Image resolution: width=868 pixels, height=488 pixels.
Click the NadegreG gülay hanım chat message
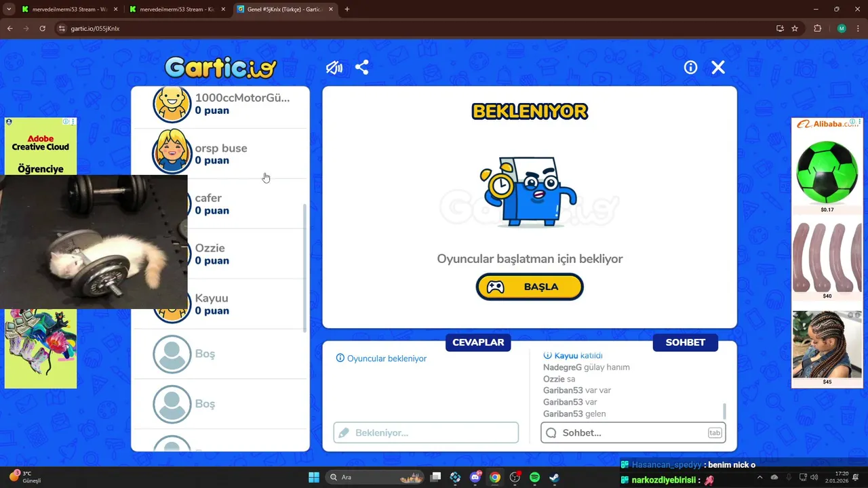[x=587, y=367]
